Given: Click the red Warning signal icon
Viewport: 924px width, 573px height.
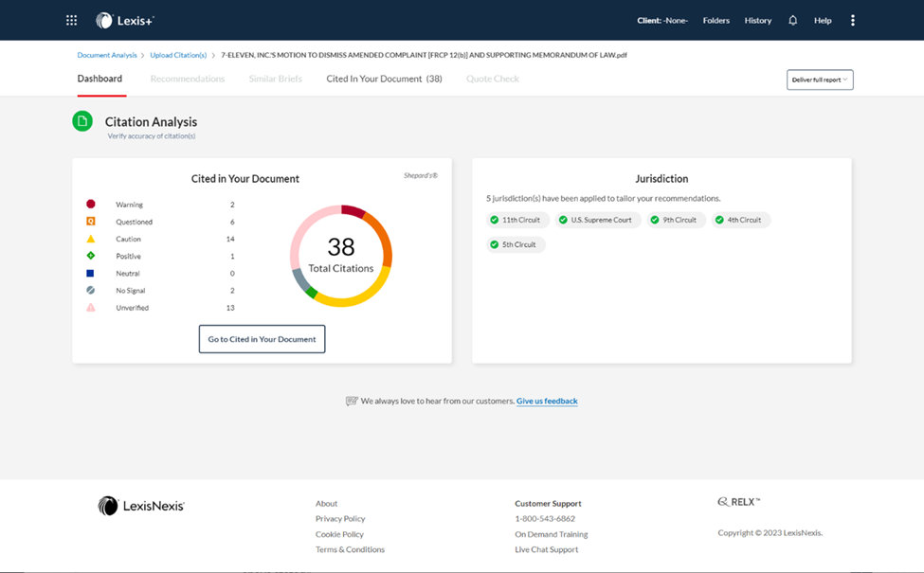Looking at the screenshot, I should (91, 205).
